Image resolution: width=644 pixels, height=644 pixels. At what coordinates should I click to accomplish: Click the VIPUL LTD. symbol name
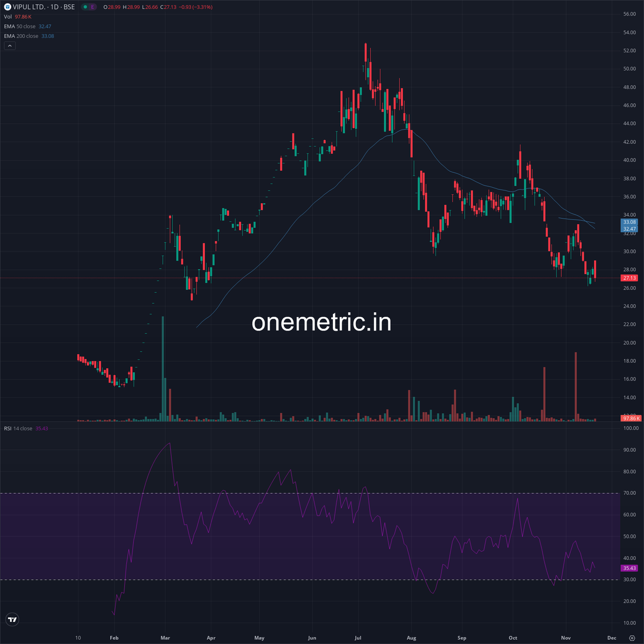[31, 7]
